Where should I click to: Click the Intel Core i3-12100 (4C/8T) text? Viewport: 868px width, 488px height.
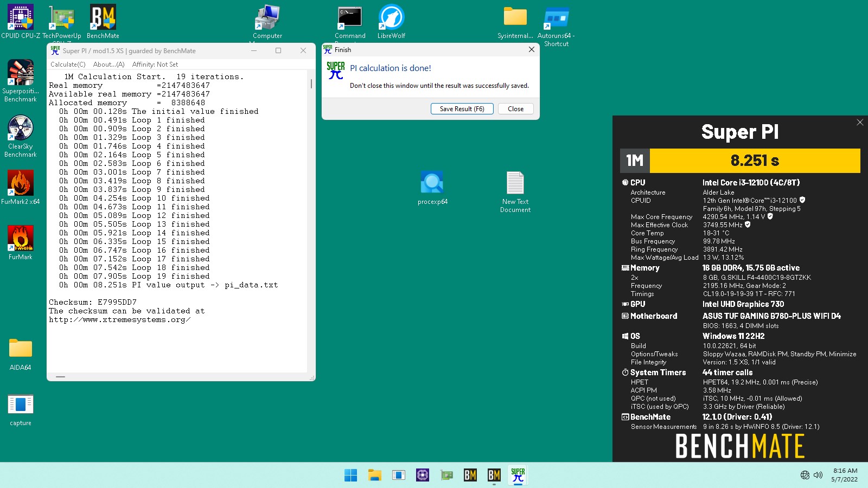pos(751,183)
